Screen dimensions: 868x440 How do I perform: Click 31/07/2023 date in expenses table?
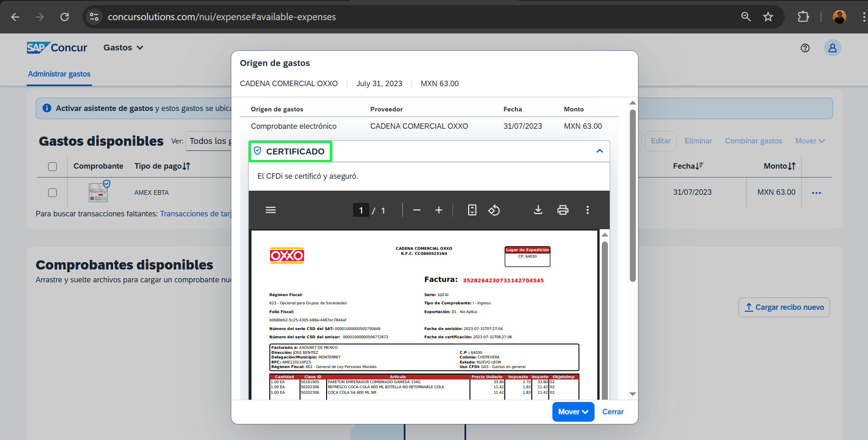click(x=692, y=192)
